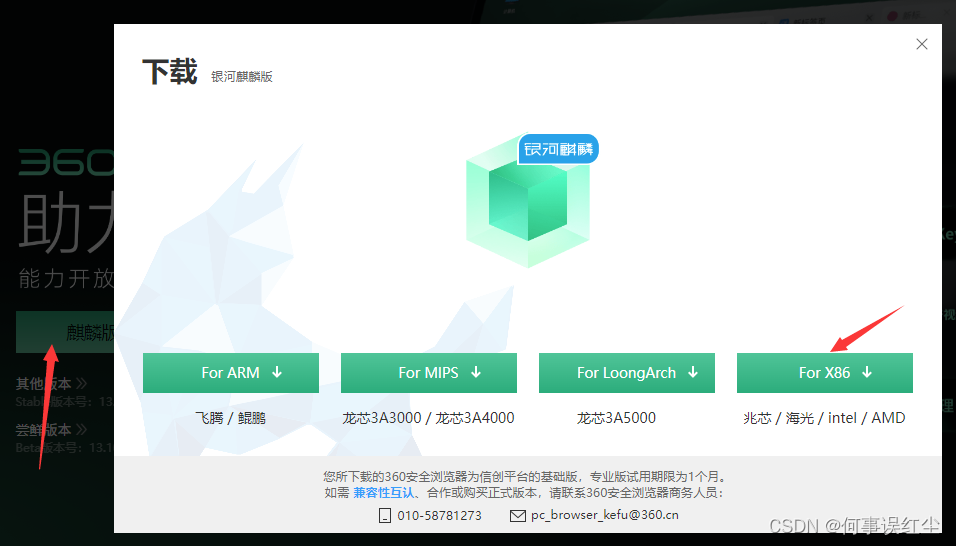The height and width of the screenshot is (546, 956).
Task: Click the 龙芯3A5000 label
Action: pos(616,418)
